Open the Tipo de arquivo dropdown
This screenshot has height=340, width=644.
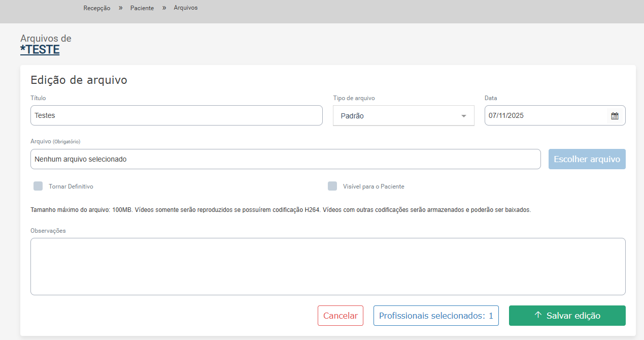click(403, 116)
